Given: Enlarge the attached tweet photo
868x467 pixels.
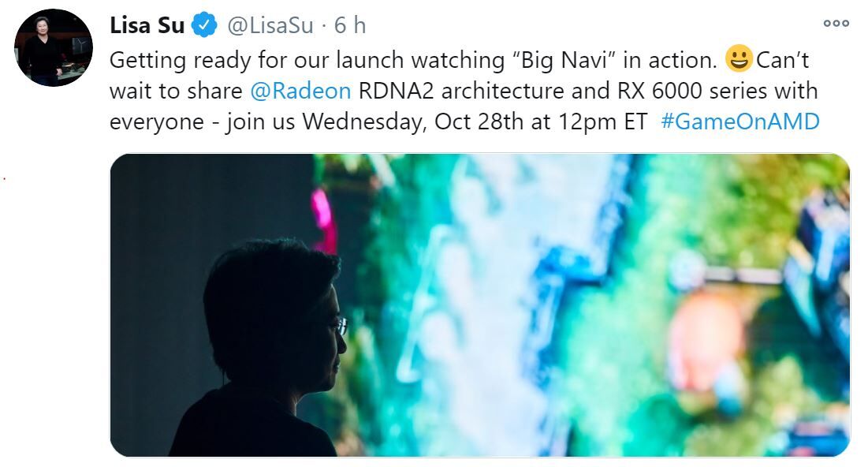Looking at the screenshot, I should [x=480, y=305].
